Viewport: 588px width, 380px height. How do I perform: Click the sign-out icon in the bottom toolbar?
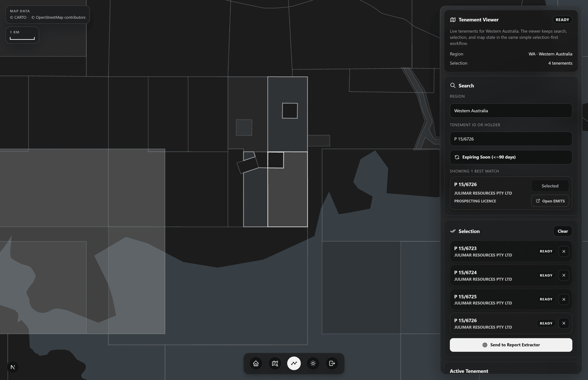point(332,363)
